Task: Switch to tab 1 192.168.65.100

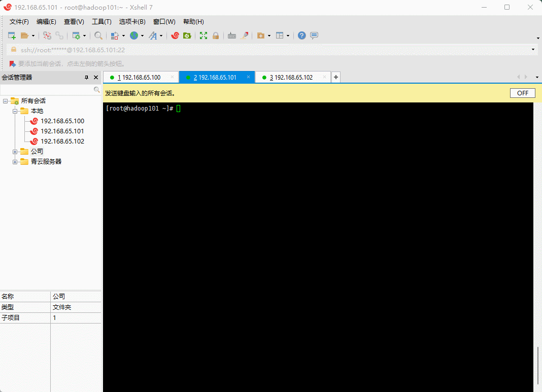Action: 141,78
